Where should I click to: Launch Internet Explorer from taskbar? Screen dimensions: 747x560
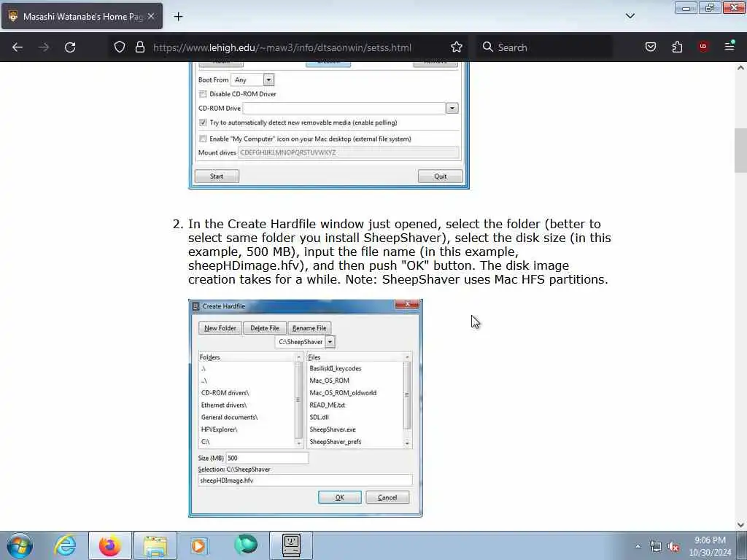pos(65,545)
